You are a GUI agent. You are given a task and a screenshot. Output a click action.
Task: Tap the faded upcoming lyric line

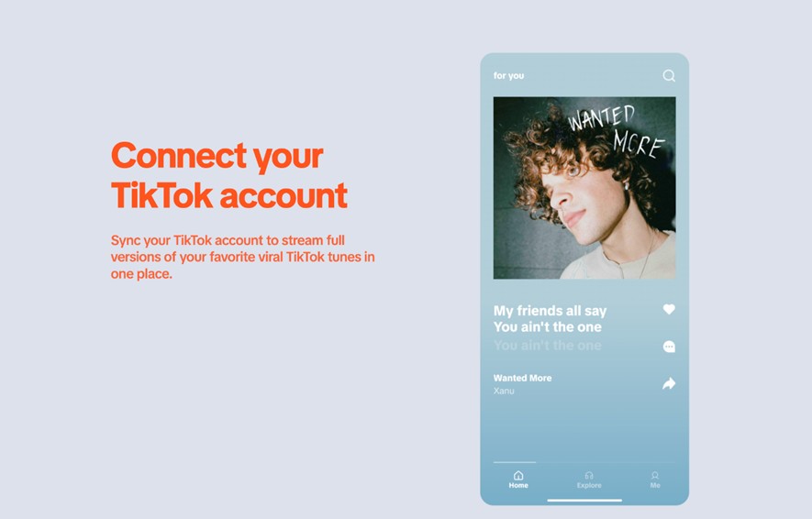[548, 345]
